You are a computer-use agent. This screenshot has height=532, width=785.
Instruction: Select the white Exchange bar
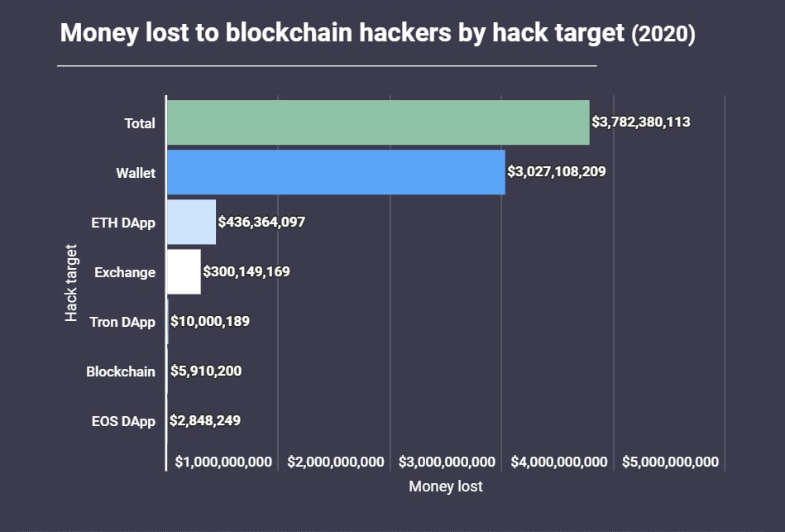pyautogui.click(x=184, y=271)
